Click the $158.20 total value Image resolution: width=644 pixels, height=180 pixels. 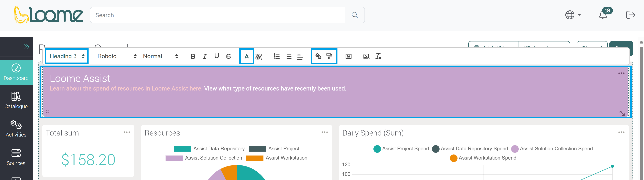pyautogui.click(x=88, y=160)
